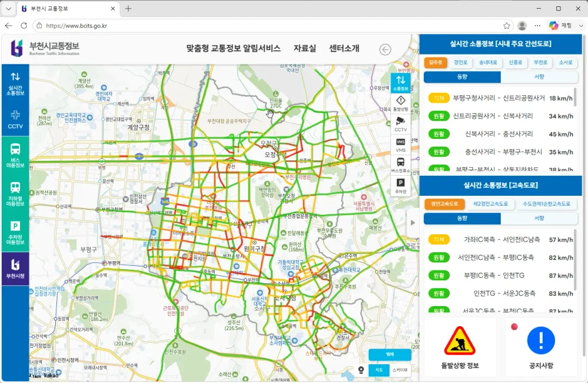588x383 pixels.
Task: Refresh the browser page
Action: 24,25
